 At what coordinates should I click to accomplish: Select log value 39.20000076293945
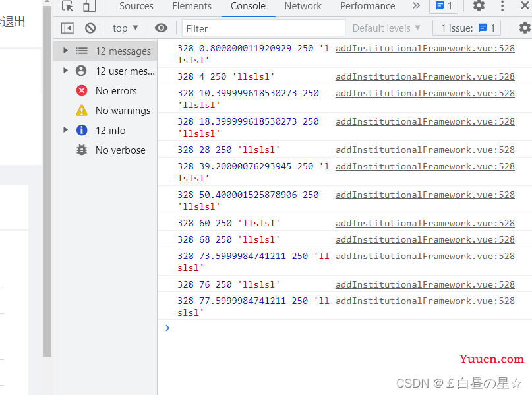pyautogui.click(x=245, y=166)
